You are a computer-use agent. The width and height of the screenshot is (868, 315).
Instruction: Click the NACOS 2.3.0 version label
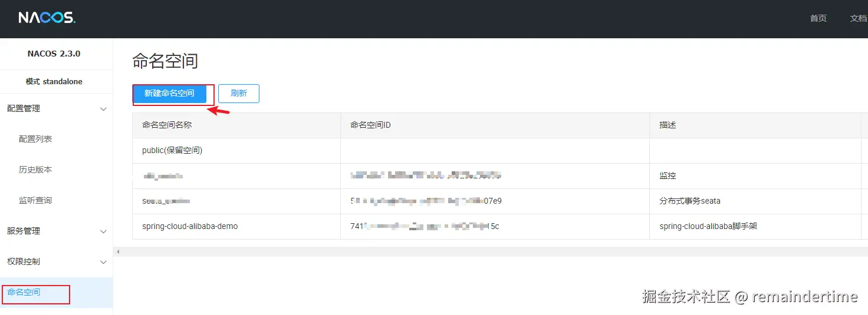pyautogui.click(x=54, y=54)
